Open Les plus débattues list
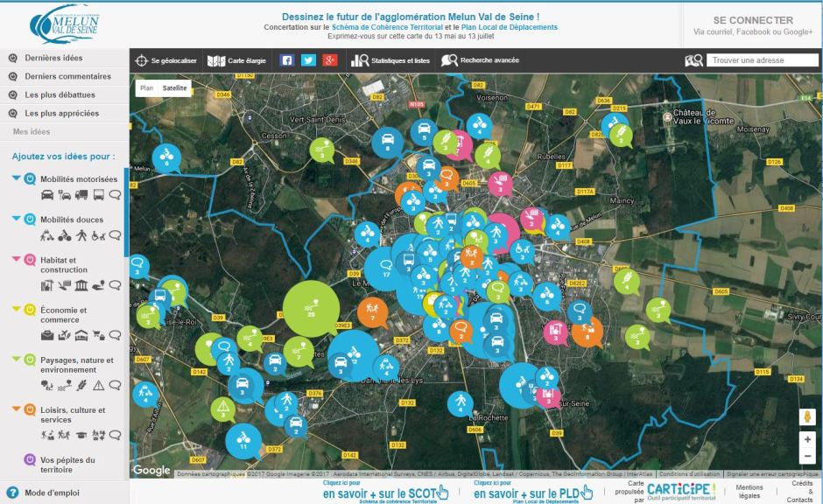 [61, 94]
